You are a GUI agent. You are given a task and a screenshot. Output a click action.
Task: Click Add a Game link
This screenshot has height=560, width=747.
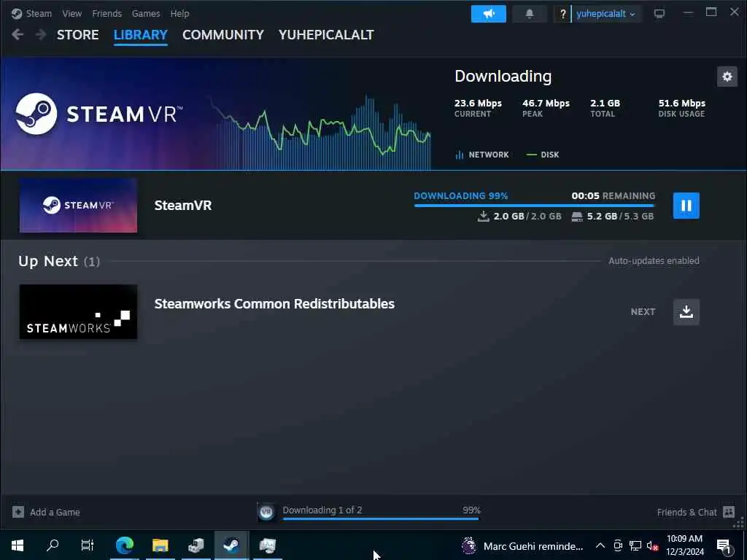(55, 513)
